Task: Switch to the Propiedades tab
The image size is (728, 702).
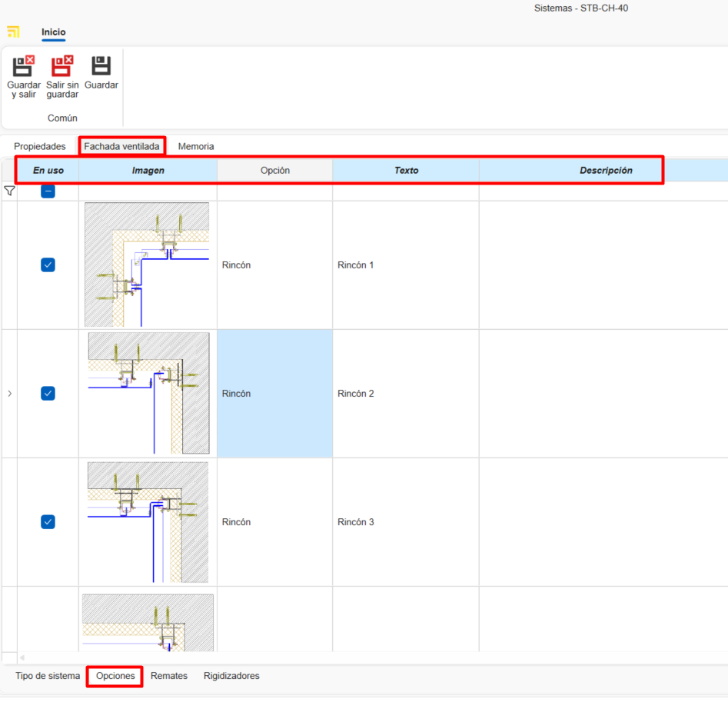Action: pos(40,146)
